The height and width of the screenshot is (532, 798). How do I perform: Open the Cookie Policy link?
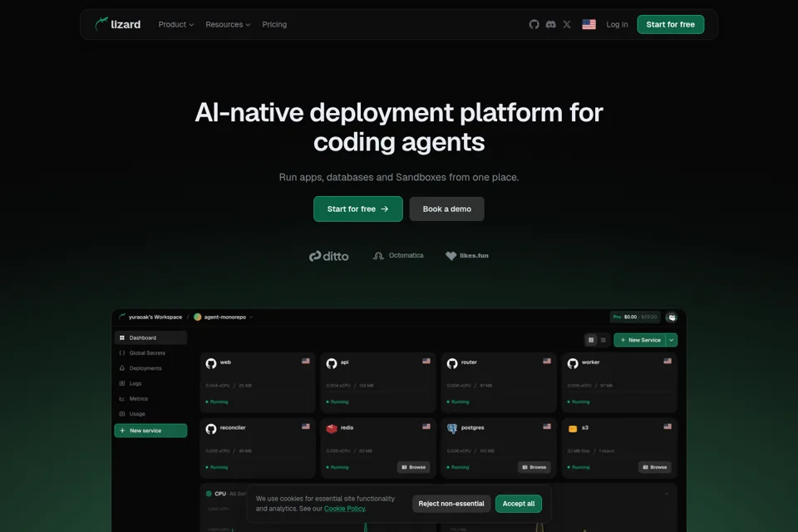344,509
